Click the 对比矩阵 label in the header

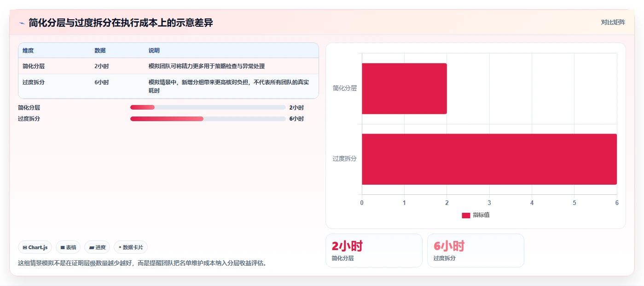click(613, 22)
